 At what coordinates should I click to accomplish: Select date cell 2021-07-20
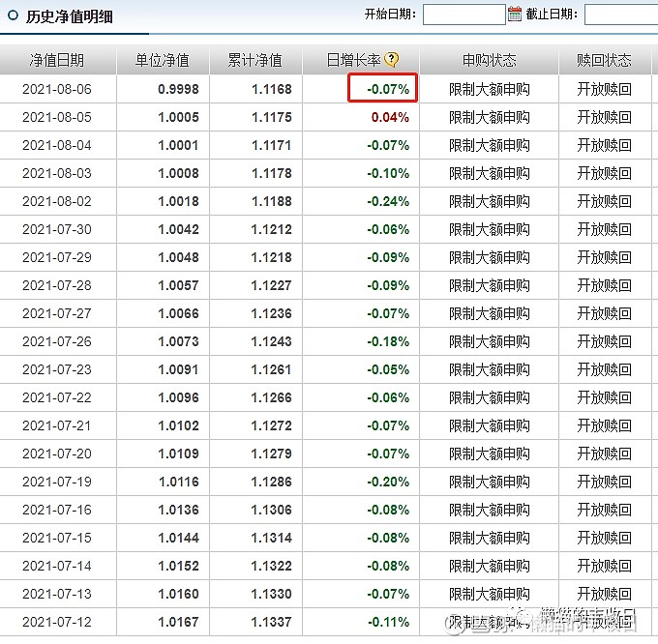[x=57, y=454]
